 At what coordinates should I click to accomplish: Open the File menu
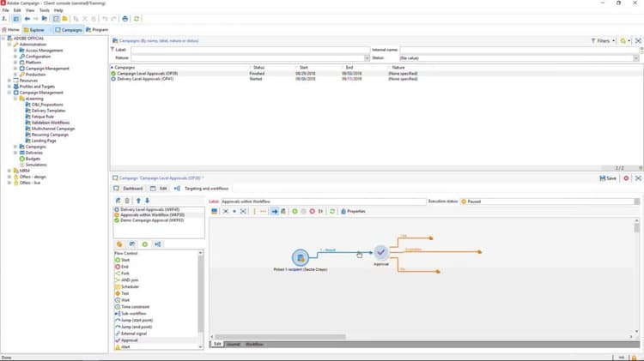6,10
